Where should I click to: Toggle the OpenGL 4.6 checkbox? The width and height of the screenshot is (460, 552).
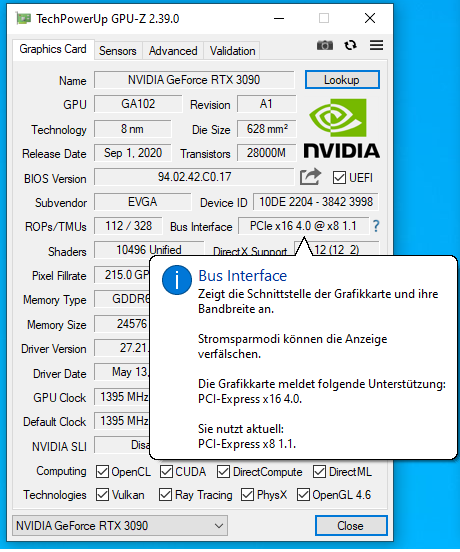tap(303, 495)
